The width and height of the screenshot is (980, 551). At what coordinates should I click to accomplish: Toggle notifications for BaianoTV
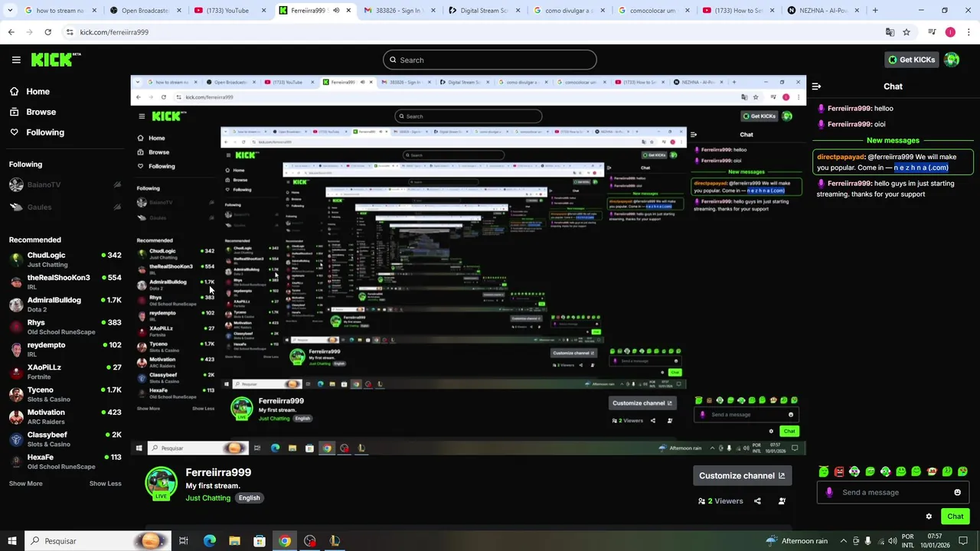pyautogui.click(x=116, y=184)
